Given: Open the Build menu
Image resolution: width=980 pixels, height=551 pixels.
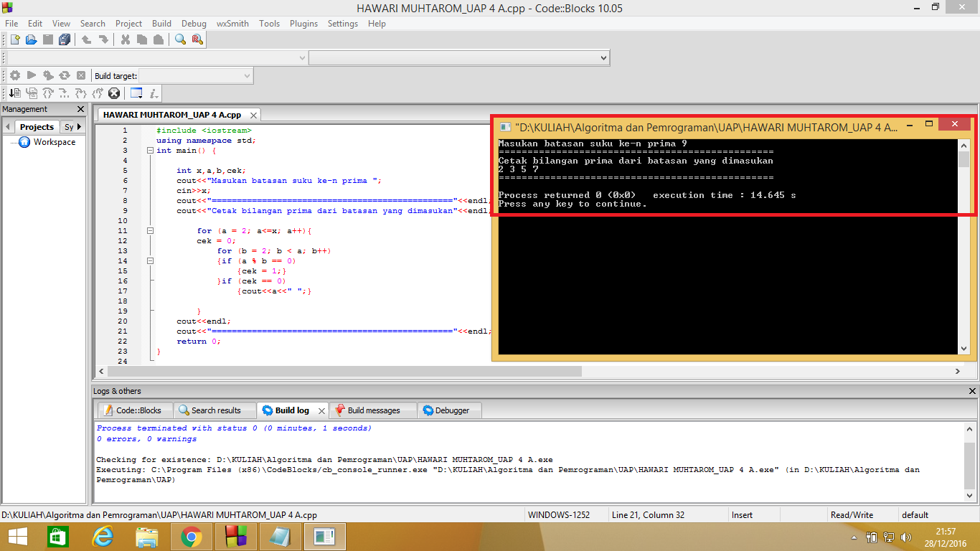Looking at the screenshot, I should (x=161, y=24).
